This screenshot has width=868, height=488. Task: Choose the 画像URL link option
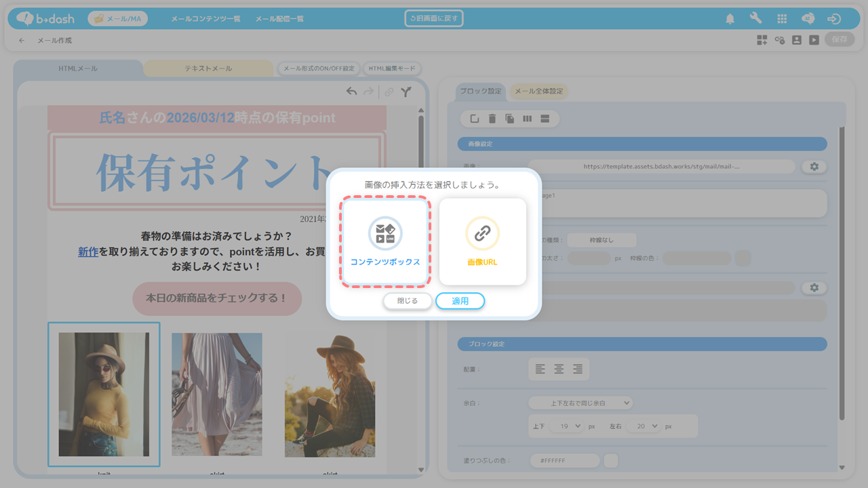[x=482, y=241]
